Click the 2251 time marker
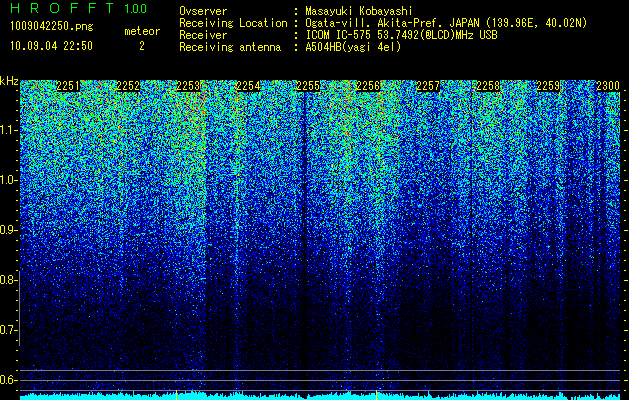Image resolution: width=629 pixels, height=400 pixels. tap(68, 86)
